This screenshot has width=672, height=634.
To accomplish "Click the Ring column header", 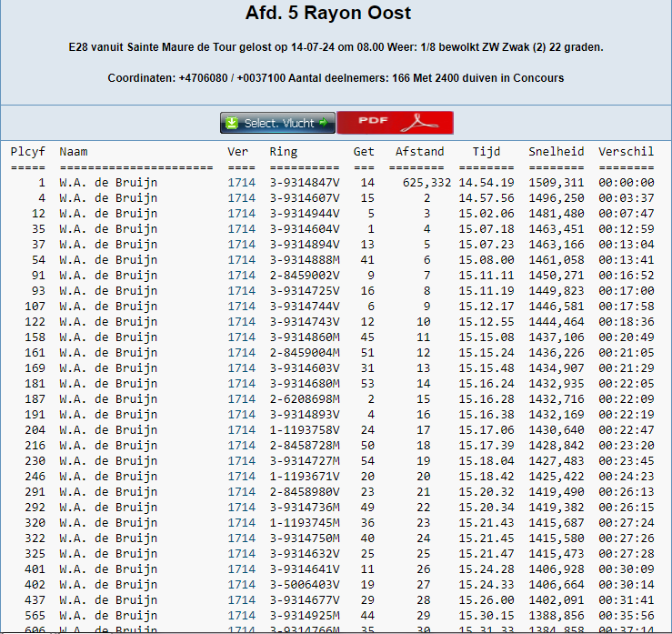I will (x=284, y=152).
